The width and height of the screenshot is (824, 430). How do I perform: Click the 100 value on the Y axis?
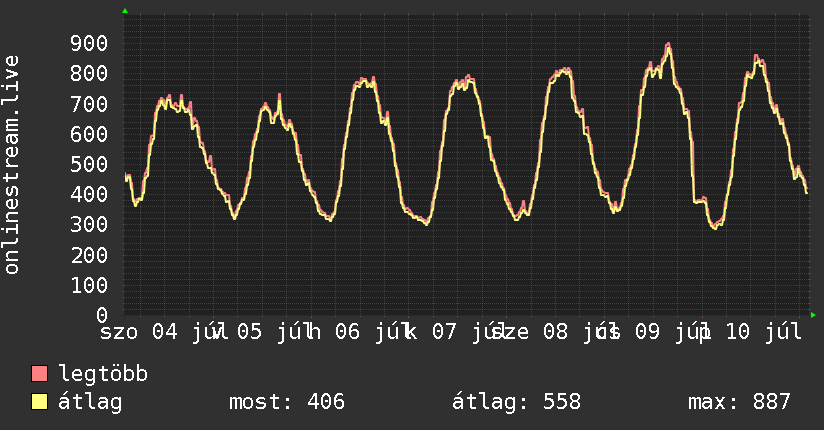(x=89, y=285)
